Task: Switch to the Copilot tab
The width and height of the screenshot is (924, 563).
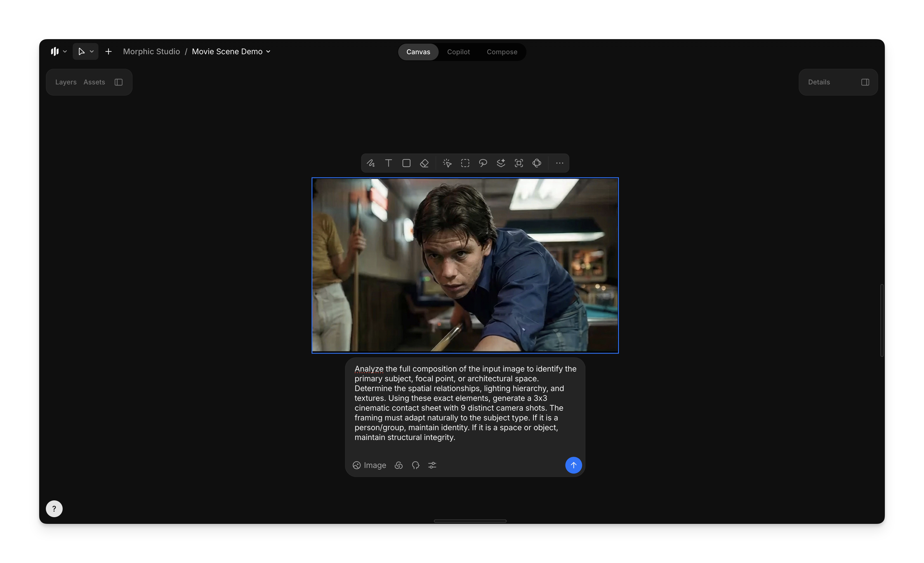Action: (458, 52)
